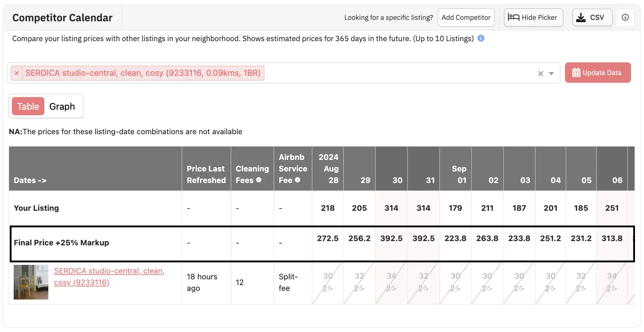Remove SERDICA studio tag with its x icon
Viewport: 644px width, 332px height.
click(x=17, y=73)
